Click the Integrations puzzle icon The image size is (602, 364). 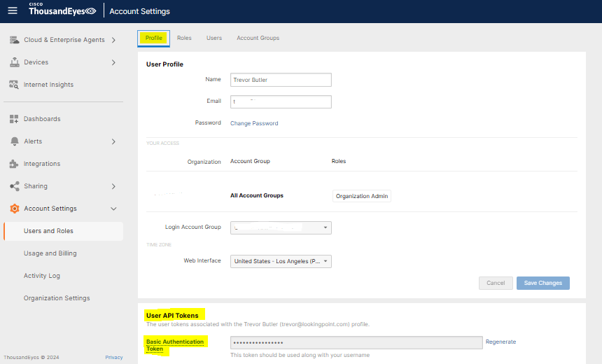[x=14, y=164]
